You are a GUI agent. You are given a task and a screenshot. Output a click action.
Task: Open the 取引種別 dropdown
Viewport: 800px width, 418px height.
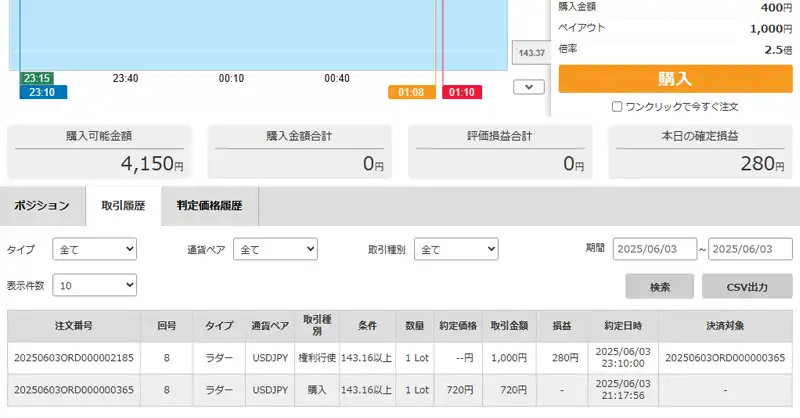tap(456, 249)
